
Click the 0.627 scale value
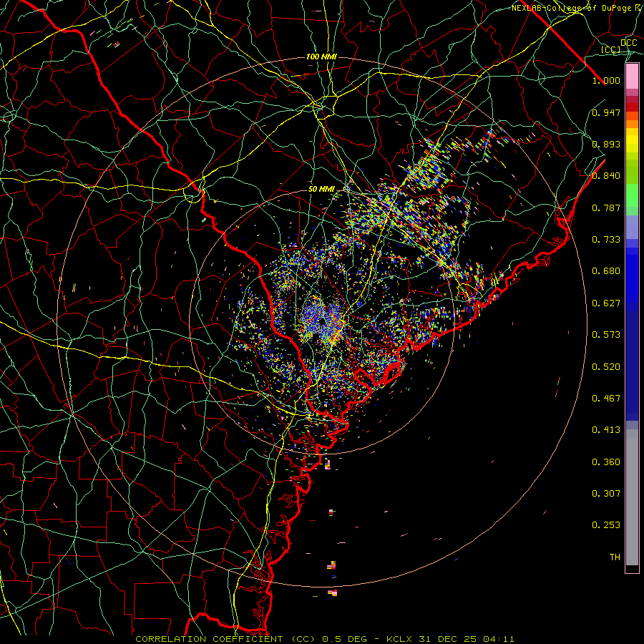606,303
